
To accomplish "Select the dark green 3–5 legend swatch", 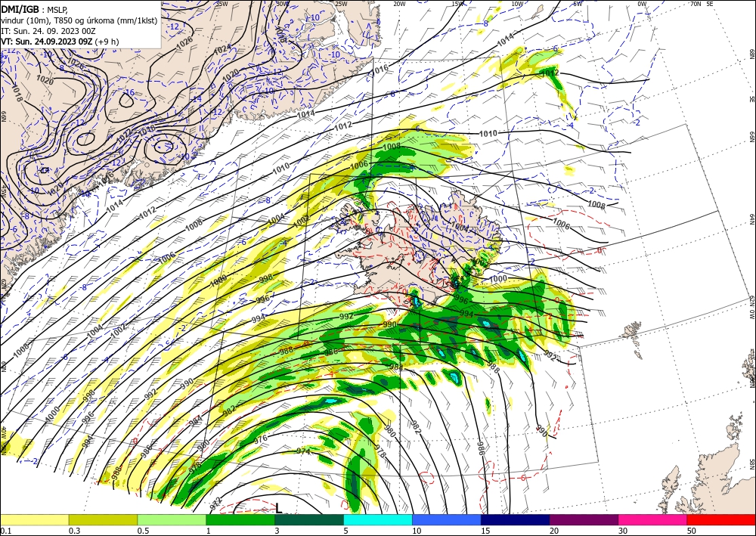I will click(309, 519).
